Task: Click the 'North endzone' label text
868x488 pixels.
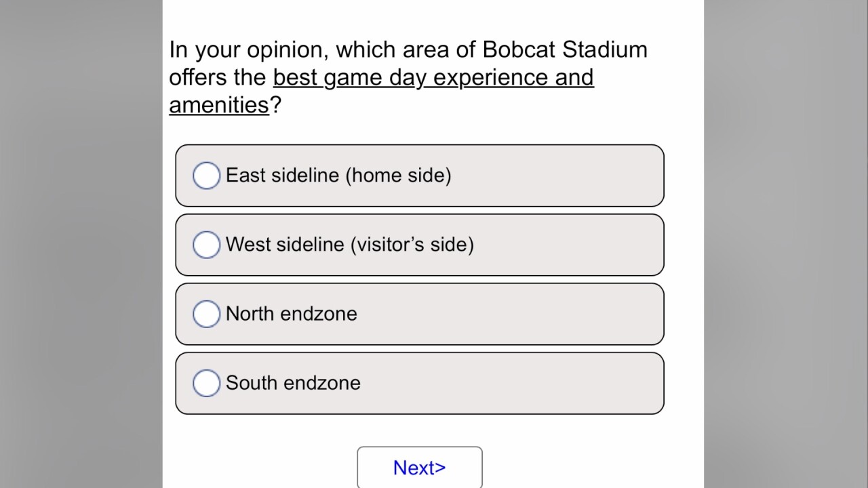Action: (291, 314)
